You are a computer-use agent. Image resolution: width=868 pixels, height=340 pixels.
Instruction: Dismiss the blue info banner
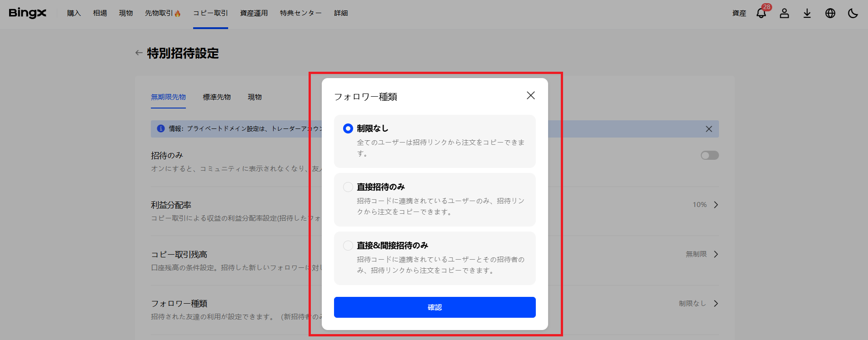point(708,129)
